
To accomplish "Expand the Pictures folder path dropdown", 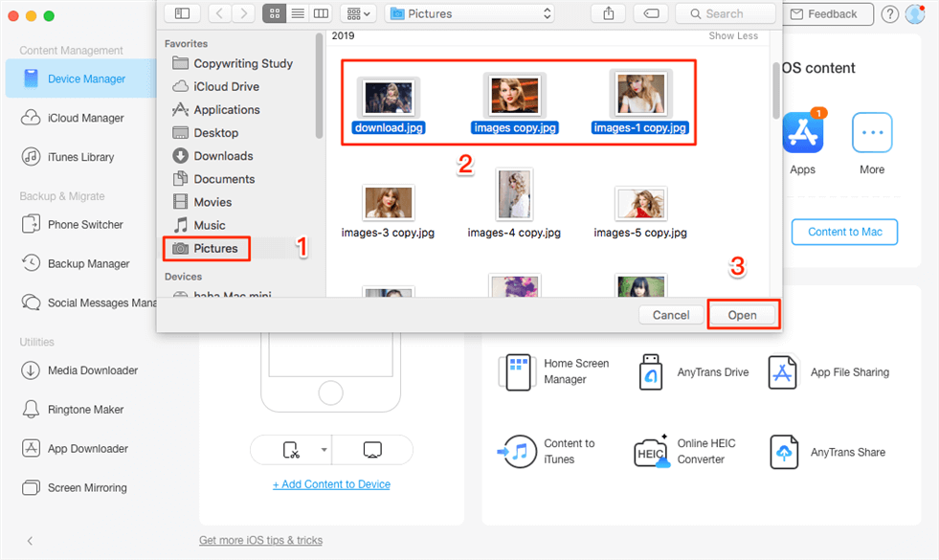I will 469,13.
